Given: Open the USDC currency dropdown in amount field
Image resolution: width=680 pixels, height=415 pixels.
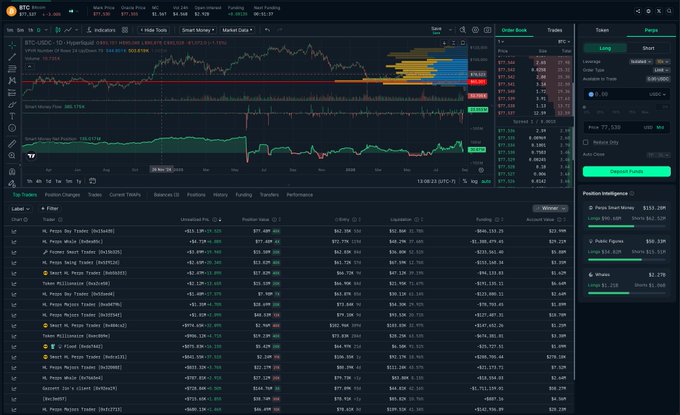Looking at the screenshot, I should pyautogui.click(x=657, y=94).
